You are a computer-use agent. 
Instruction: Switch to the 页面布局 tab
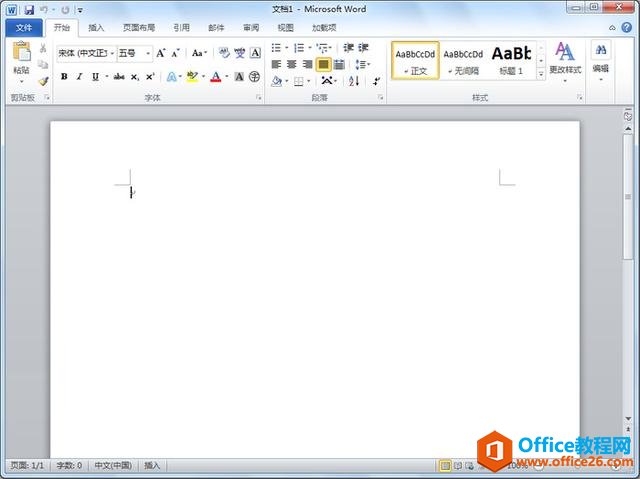pos(139,28)
